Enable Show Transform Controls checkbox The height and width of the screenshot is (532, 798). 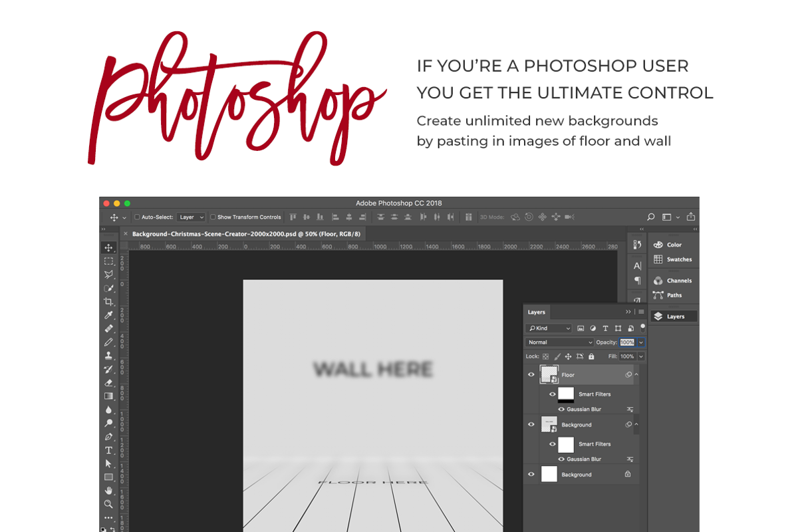[213, 217]
